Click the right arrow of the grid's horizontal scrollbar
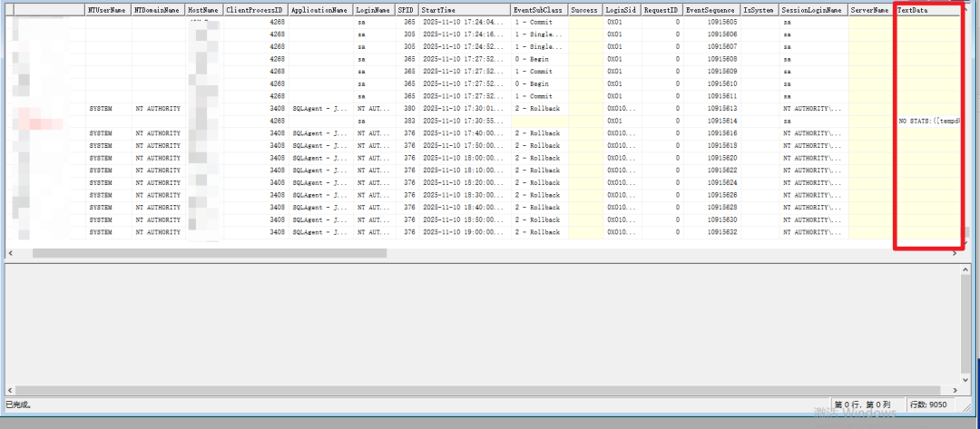Viewport: 980px width, 429px height. [955, 253]
